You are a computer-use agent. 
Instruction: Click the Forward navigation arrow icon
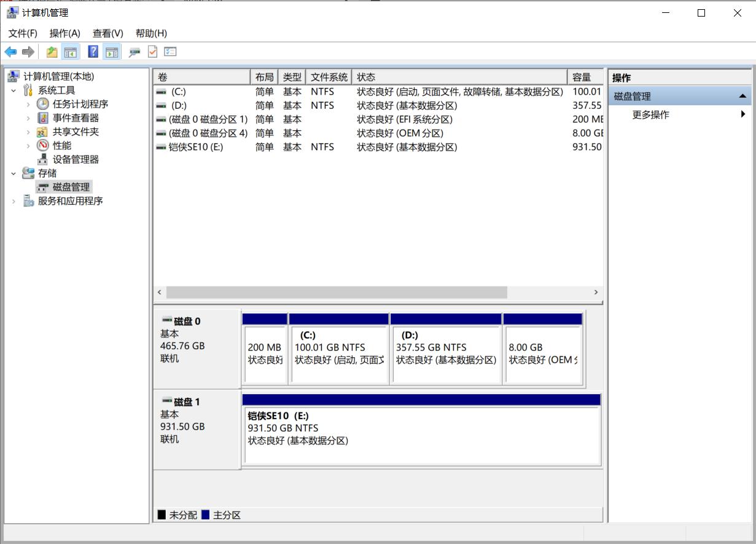(x=28, y=52)
